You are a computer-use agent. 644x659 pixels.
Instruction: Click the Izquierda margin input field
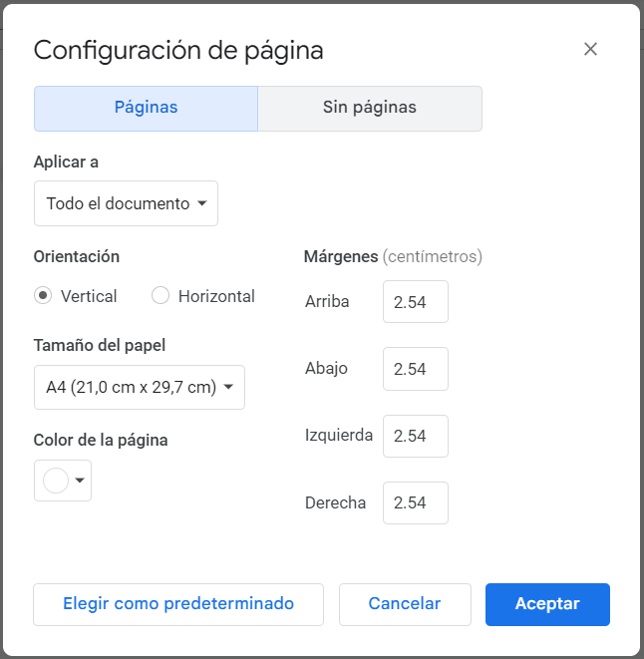[x=415, y=436]
